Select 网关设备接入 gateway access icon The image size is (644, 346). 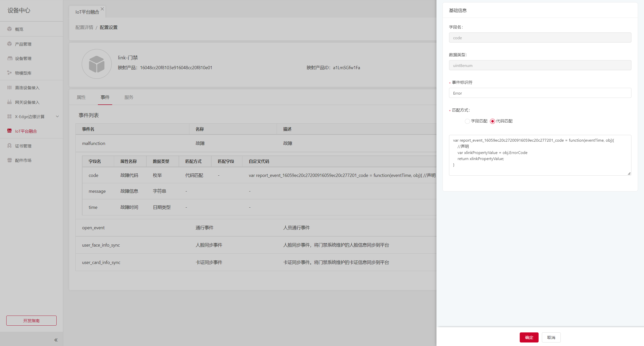click(10, 102)
